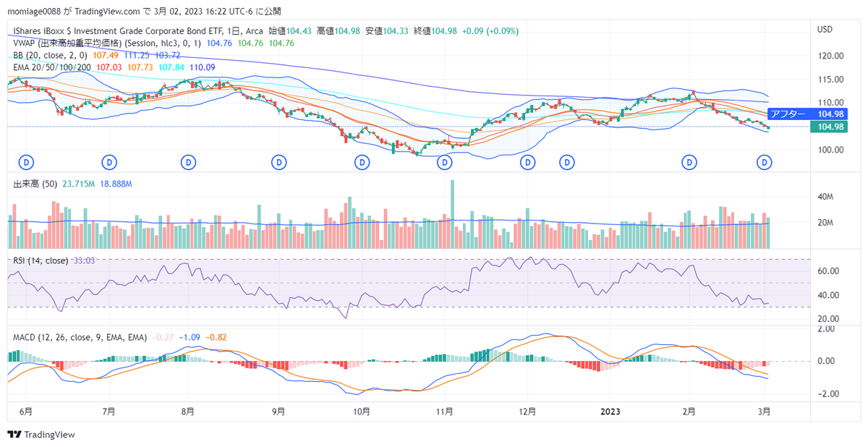
Task: Click the 10月 label on time axis
Action: click(362, 411)
